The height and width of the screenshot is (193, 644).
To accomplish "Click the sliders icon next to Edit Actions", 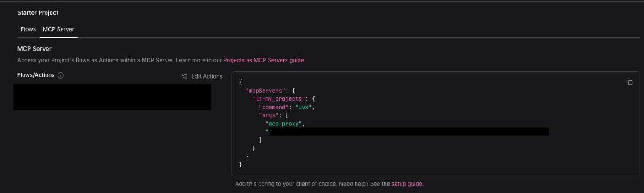I will point(184,76).
